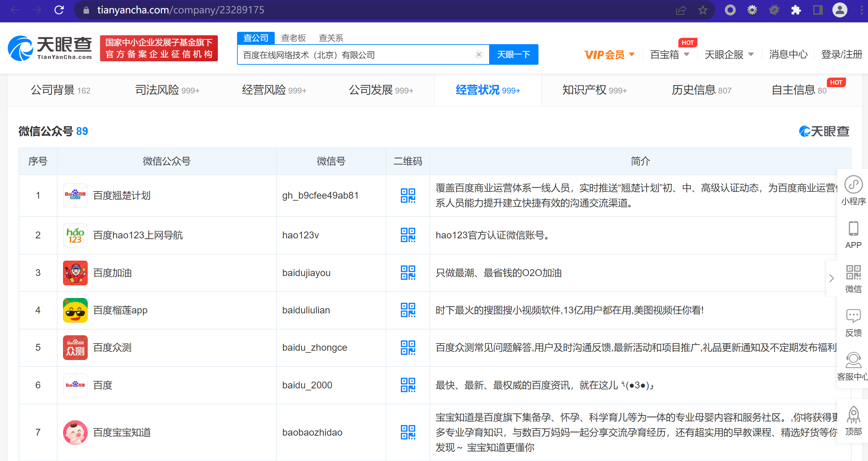Click the 简介 column header
This screenshot has height=461, width=868.
tap(640, 161)
